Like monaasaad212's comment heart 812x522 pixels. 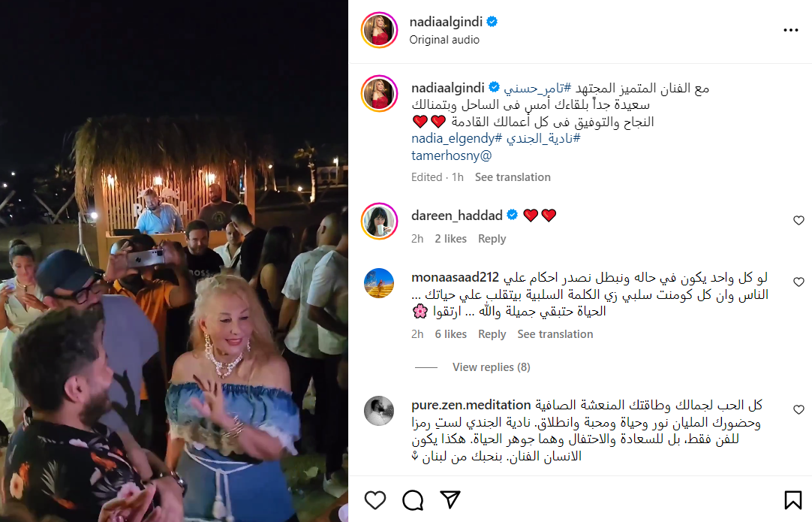[798, 282]
